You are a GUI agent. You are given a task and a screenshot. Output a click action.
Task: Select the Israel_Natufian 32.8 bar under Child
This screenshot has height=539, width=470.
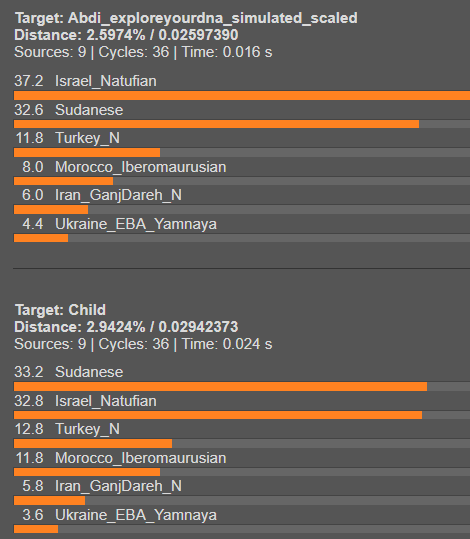pyautogui.click(x=242, y=415)
